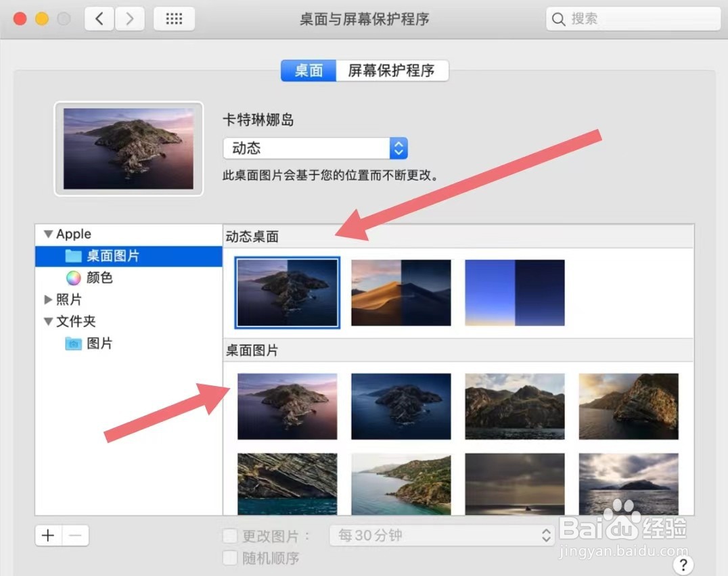The image size is (728, 576).
Task: Collapse the 文件夹 section triangle
Action: 48,321
